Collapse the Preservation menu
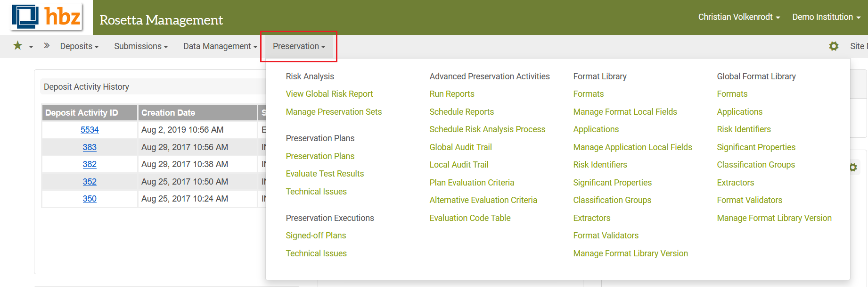The width and height of the screenshot is (868, 287). point(299,46)
